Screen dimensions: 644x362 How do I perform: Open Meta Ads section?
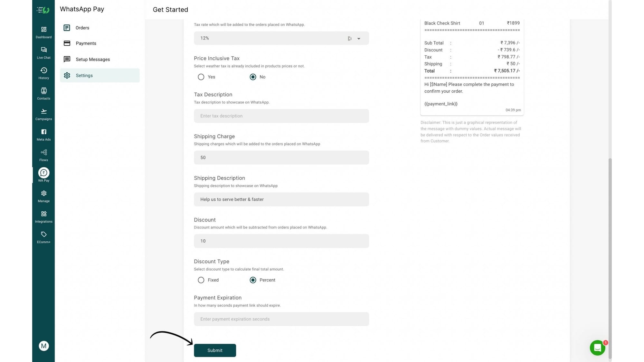pyautogui.click(x=43, y=135)
